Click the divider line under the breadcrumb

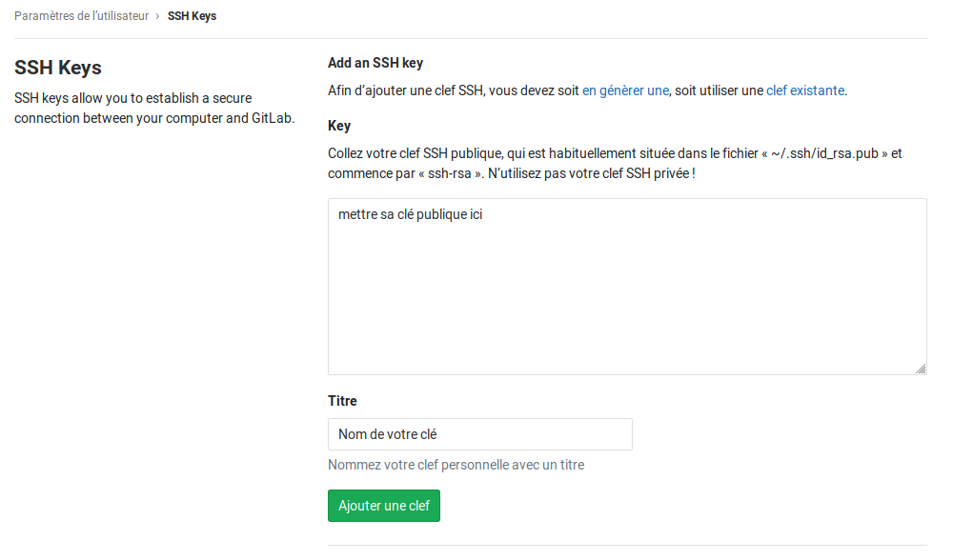pyautogui.click(x=471, y=38)
